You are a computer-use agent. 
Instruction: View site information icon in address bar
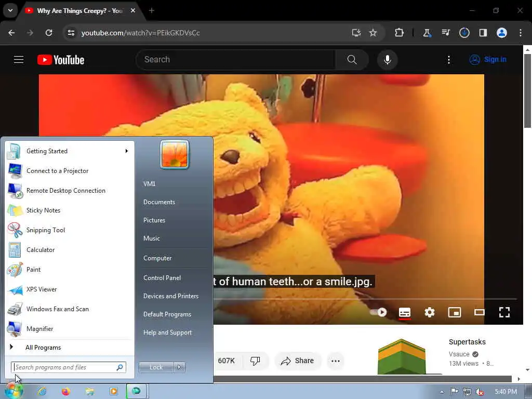click(x=71, y=33)
